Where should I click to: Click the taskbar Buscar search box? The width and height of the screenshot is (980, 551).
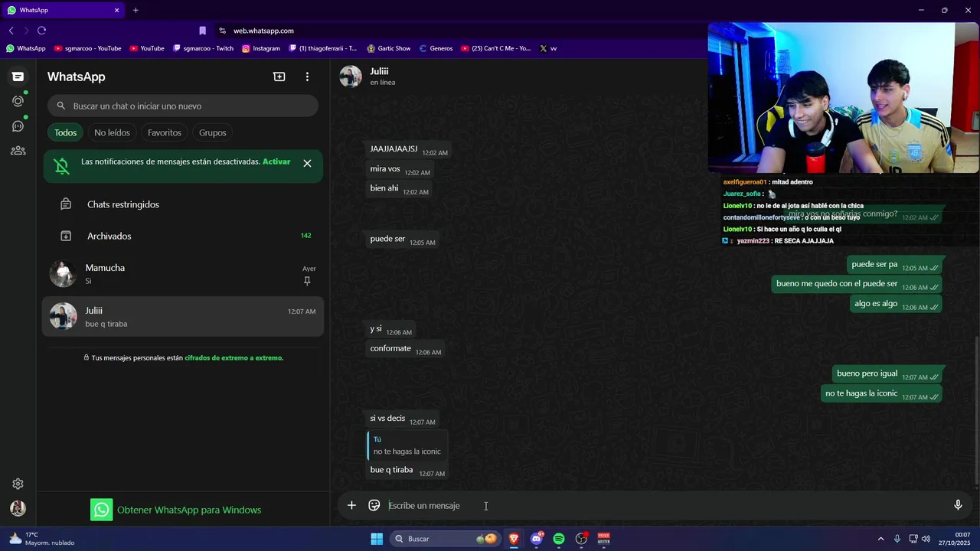point(445,539)
